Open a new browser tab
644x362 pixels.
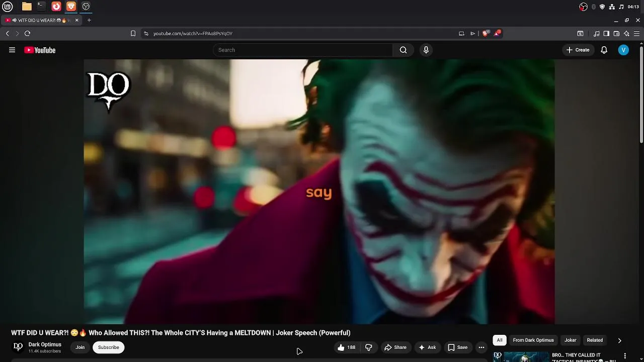pyautogui.click(x=89, y=20)
